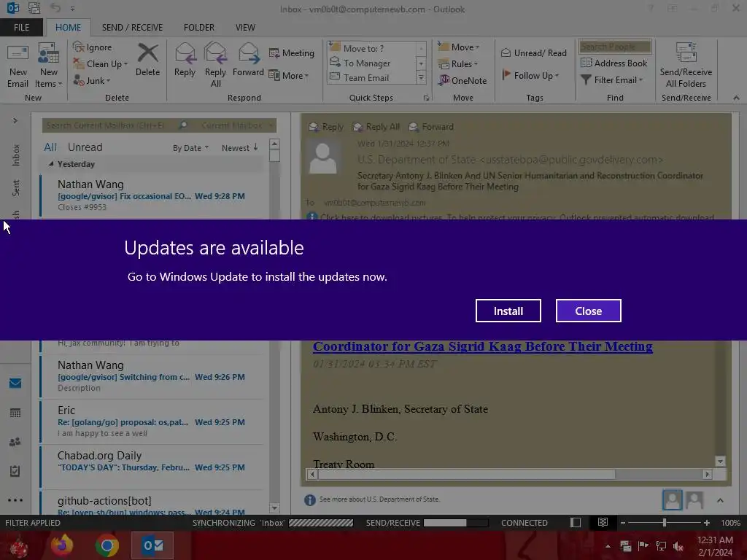Open the Filter Email dropdown
The height and width of the screenshot is (560, 747).
tap(612, 80)
